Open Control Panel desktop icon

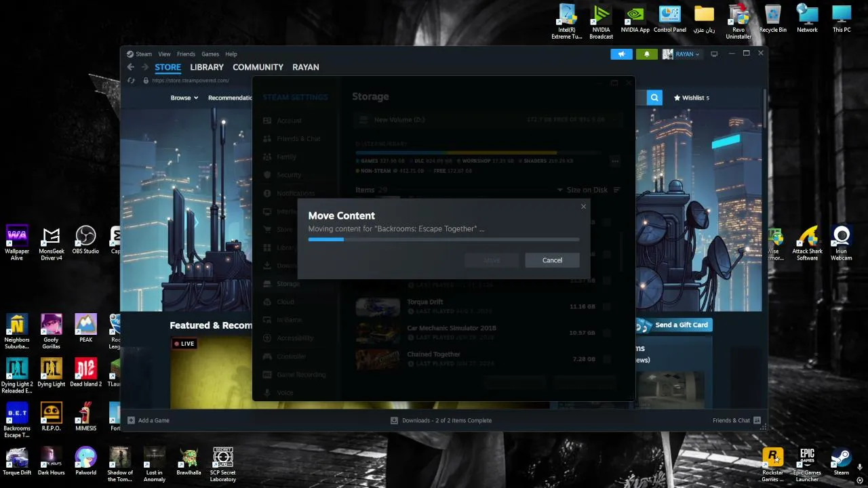[670, 19]
